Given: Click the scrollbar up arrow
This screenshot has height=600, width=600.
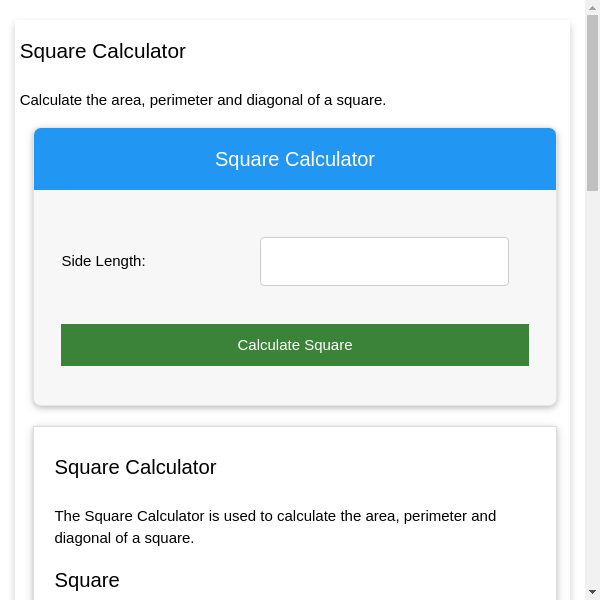Looking at the screenshot, I should pyautogui.click(x=592, y=8).
